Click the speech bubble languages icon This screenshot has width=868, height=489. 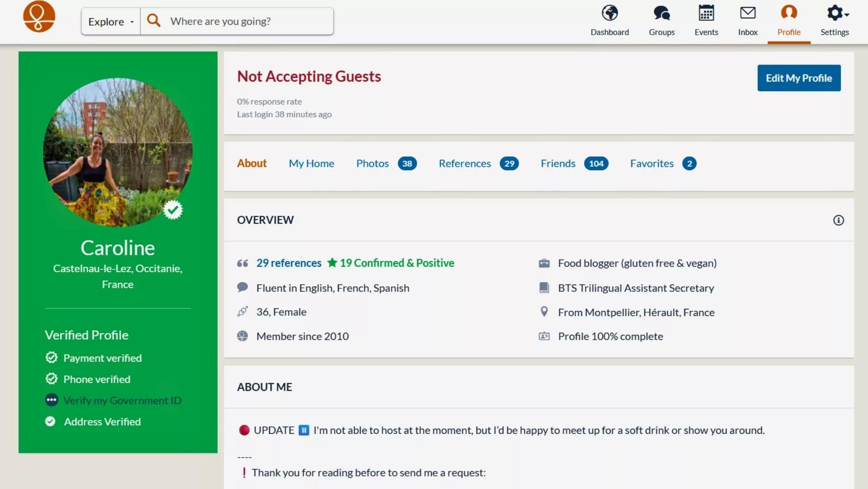[x=243, y=287]
